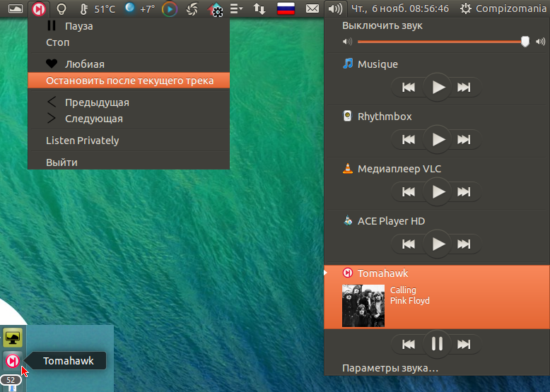Click the Pink Floyd artist name text
This screenshot has height=392, width=550.
410,301
